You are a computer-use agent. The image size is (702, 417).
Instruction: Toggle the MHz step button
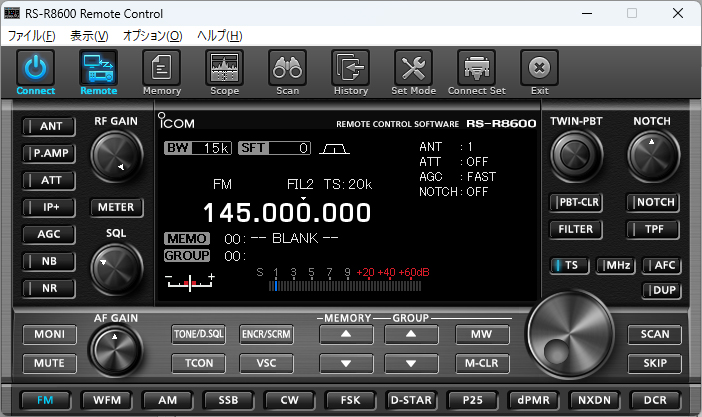click(616, 265)
